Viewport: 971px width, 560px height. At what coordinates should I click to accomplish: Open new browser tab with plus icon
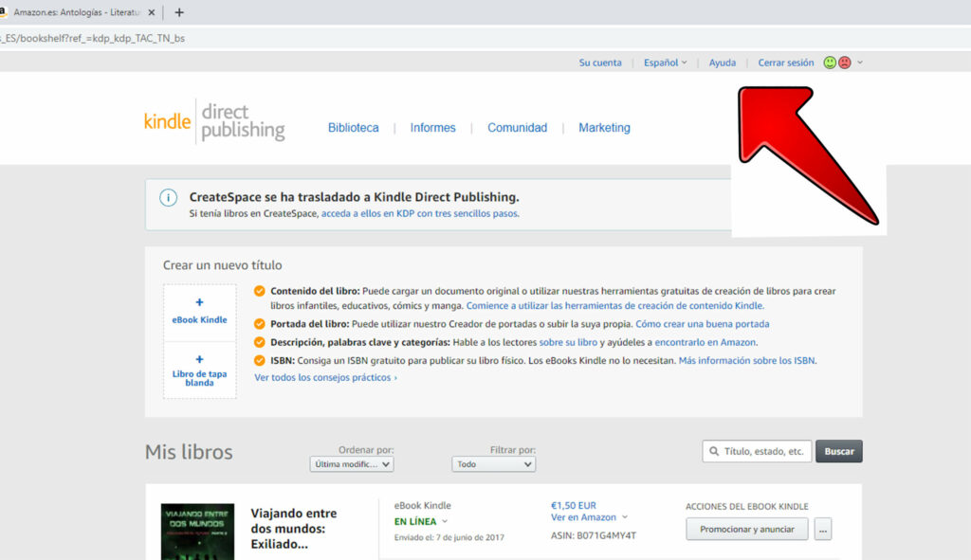[179, 12]
